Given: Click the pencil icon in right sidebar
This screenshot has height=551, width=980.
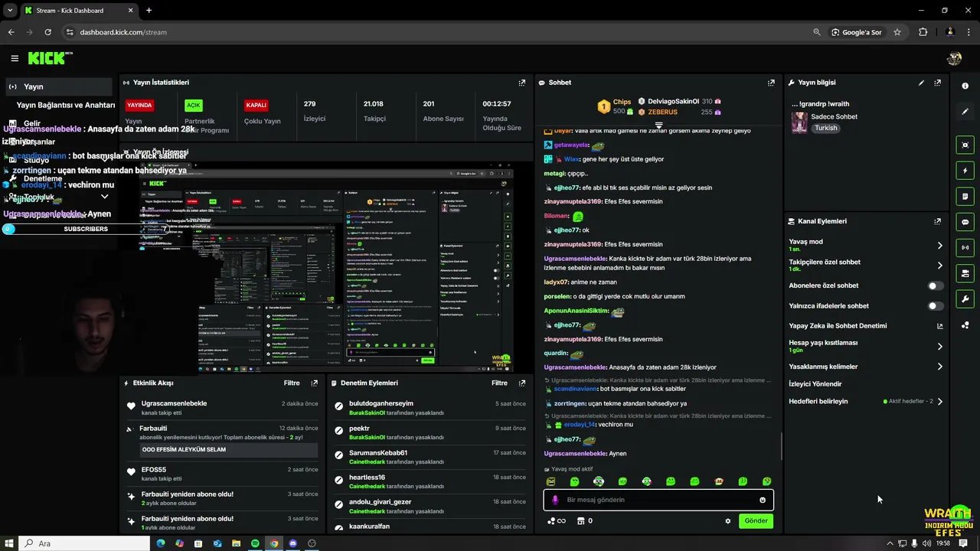Looking at the screenshot, I should [x=965, y=112].
